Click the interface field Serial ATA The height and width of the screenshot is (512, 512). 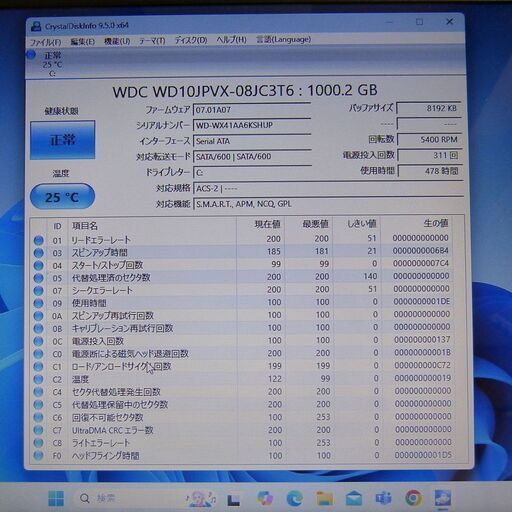point(252,141)
